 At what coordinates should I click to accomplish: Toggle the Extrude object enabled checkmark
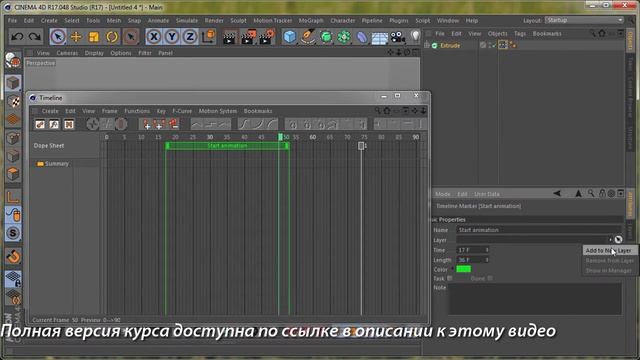tap(493, 45)
